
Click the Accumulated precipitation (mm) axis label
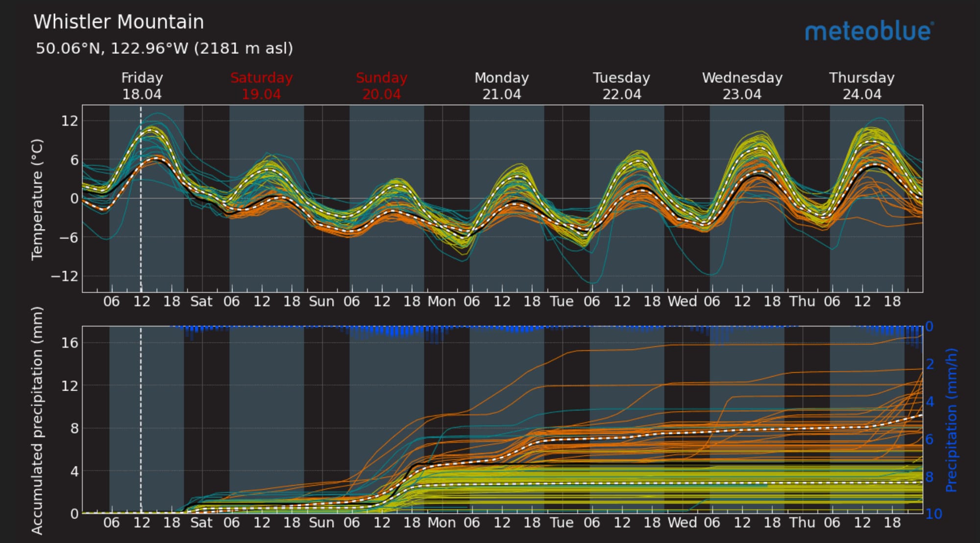(37, 420)
